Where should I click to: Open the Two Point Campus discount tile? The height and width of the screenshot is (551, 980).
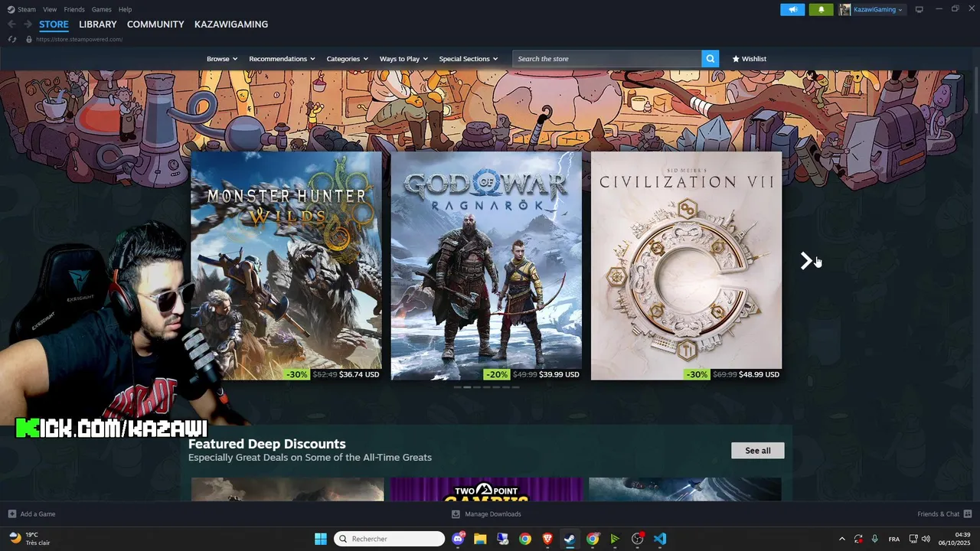pyautogui.click(x=486, y=490)
